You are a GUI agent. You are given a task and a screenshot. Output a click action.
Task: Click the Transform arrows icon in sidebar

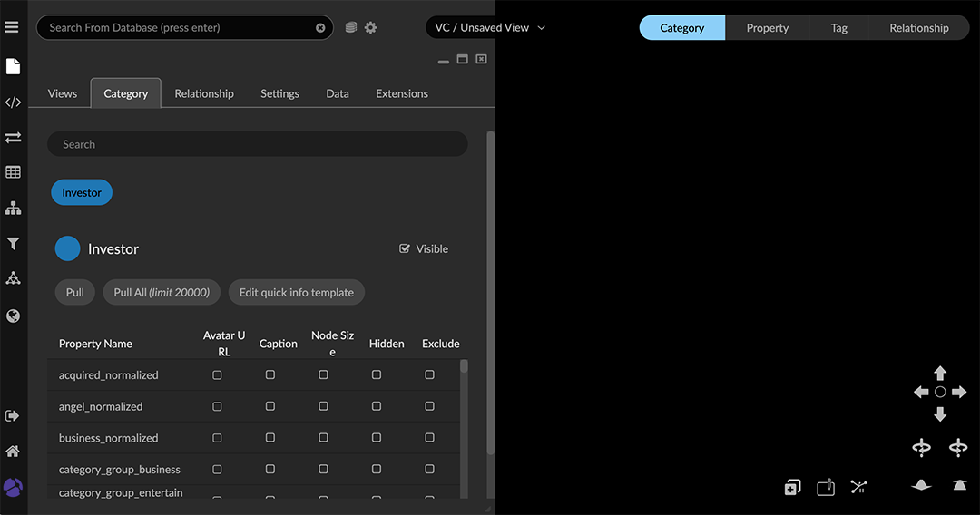[x=13, y=138]
